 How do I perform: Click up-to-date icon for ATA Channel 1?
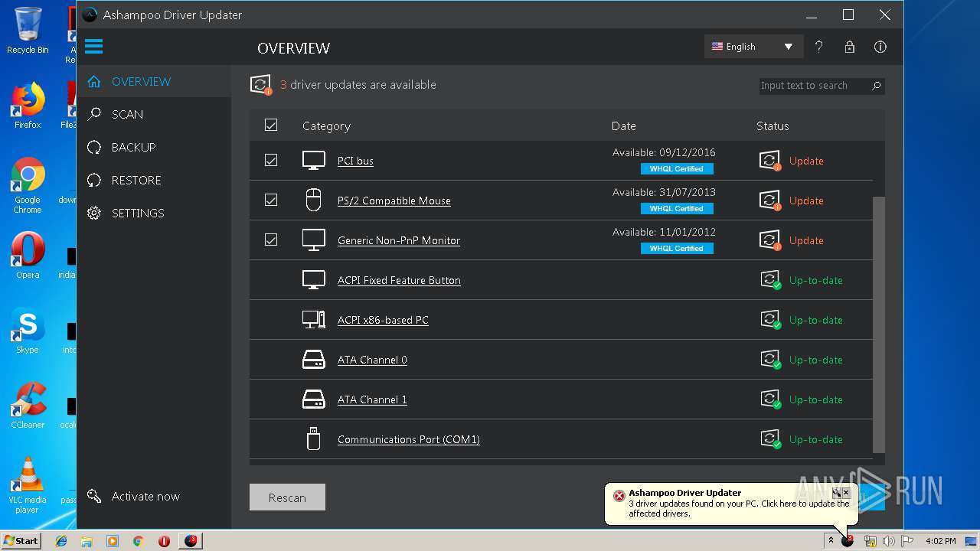[770, 399]
